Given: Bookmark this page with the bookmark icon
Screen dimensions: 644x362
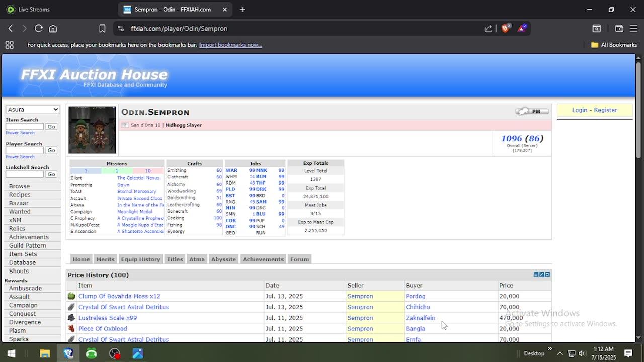Looking at the screenshot, I should pyautogui.click(x=102, y=29).
